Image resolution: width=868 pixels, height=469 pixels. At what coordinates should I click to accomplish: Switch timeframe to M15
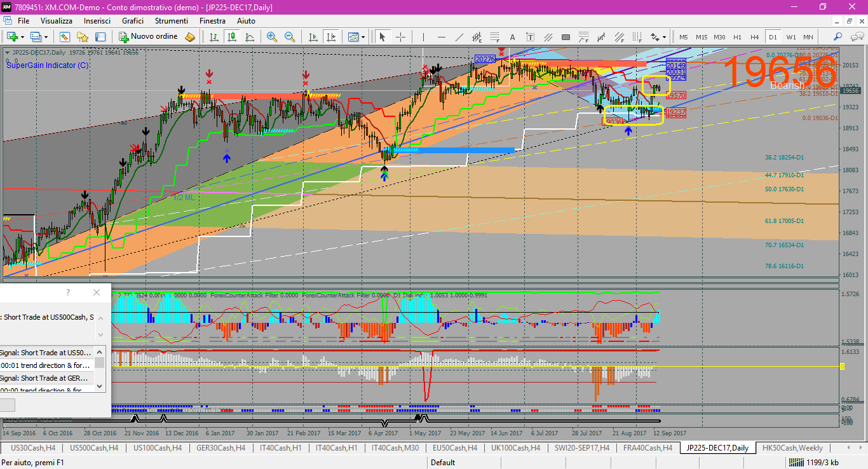click(702, 37)
